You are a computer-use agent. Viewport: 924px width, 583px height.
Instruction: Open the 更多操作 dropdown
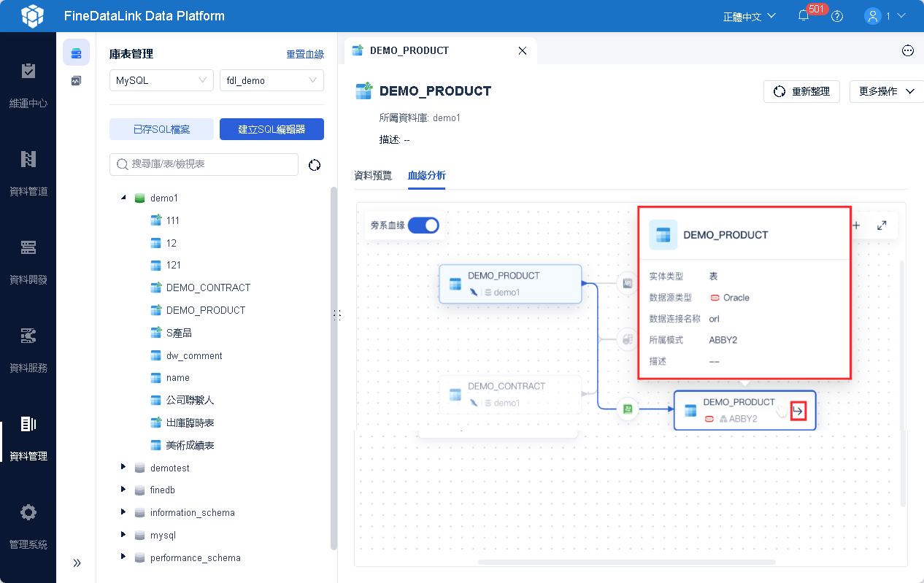(887, 91)
